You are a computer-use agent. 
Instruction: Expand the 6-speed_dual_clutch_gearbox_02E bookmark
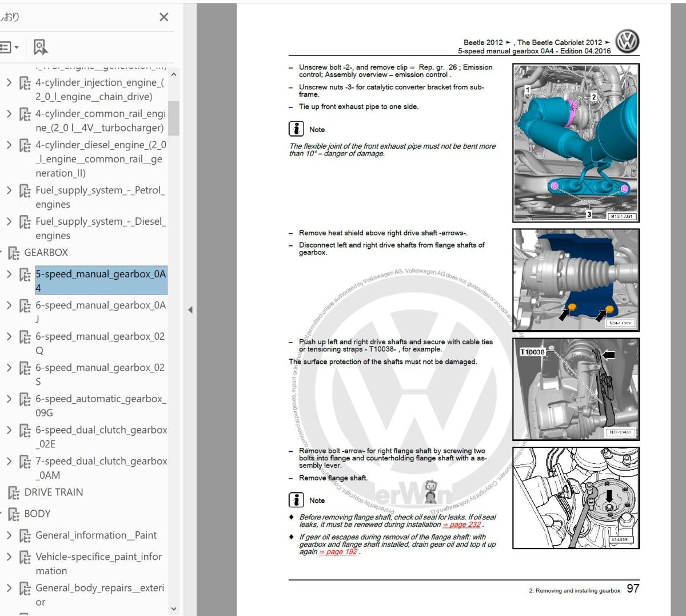click(x=9, y=430)
